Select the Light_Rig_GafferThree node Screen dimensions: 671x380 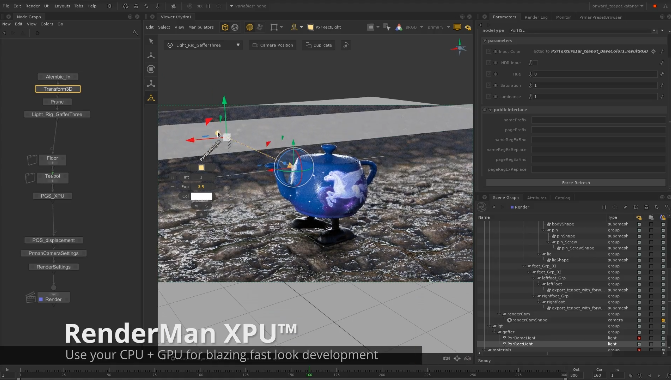[57, 114]
